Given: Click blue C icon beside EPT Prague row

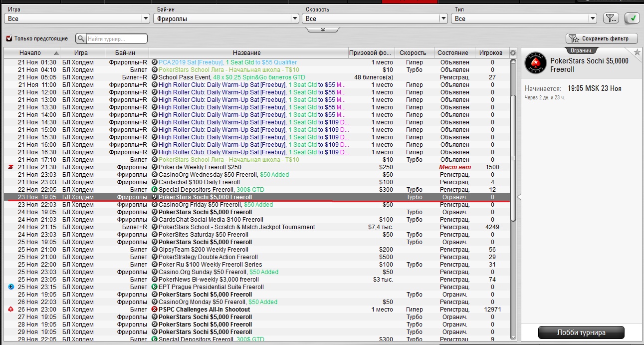Looking at the screenshot, I should pyautogui.click(x=10, y=287).
